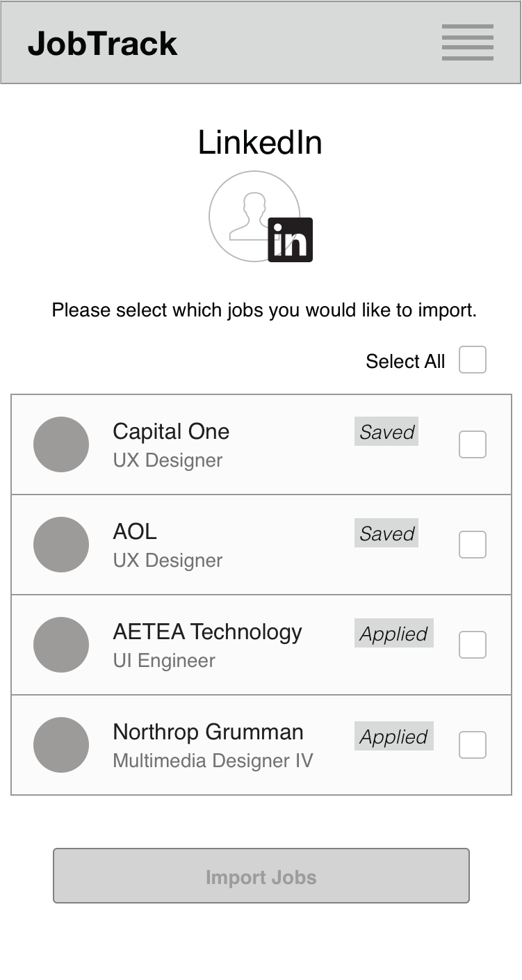The height and width of the screenshot is (980, 522).
Task: Click the Northrop Grumman logo circle
Action: point(61,745)
